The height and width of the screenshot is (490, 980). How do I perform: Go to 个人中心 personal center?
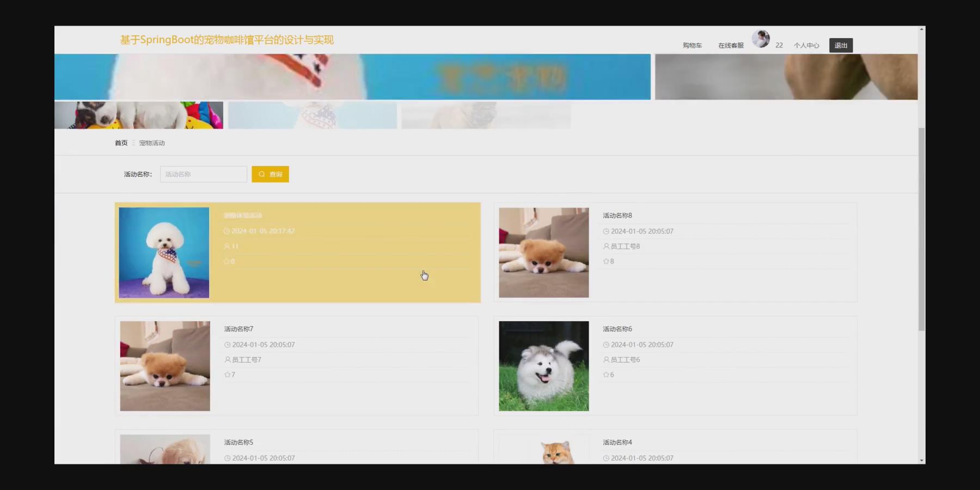point(806,46)
